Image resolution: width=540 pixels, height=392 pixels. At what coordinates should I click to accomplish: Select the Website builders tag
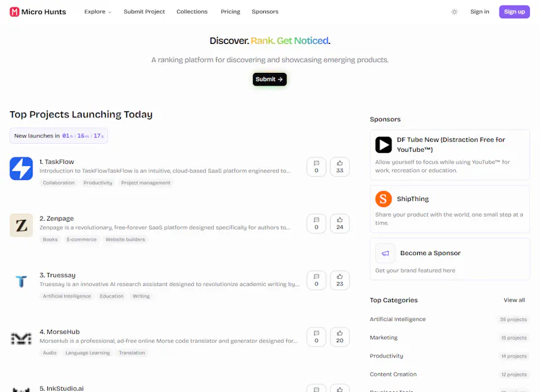(126, 240)
